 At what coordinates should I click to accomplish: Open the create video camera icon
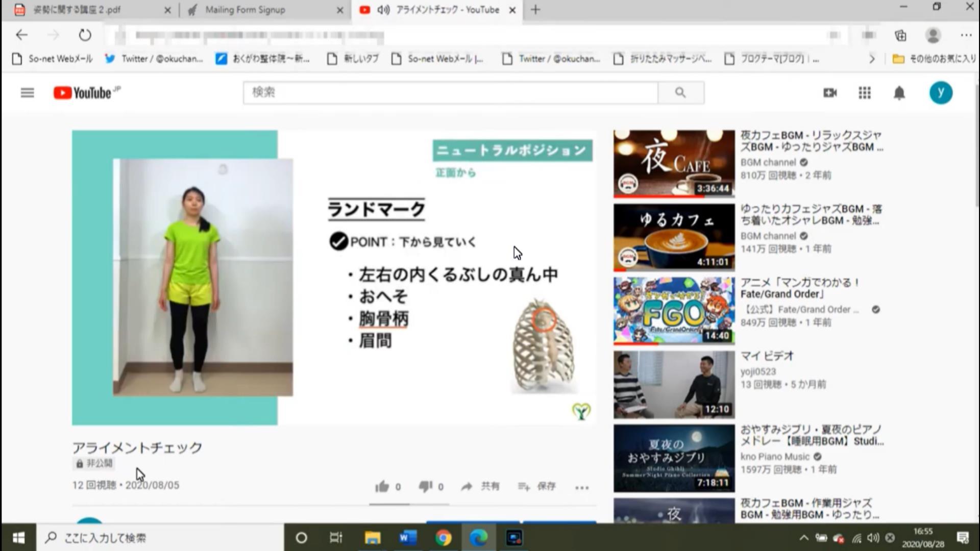coord(830,93)
